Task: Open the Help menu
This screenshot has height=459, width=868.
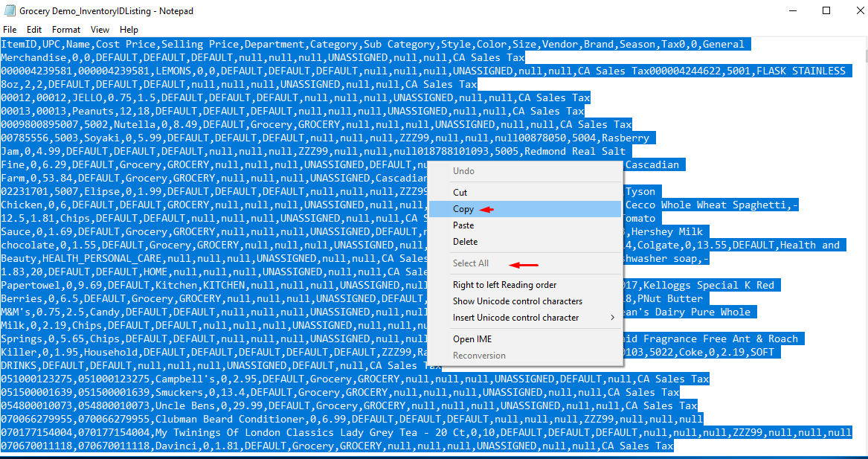Action: 129,29
